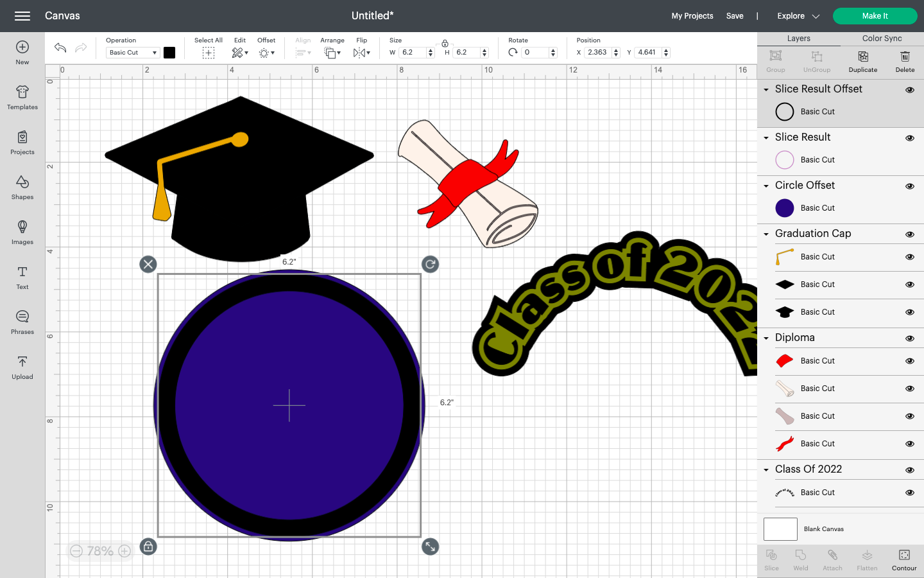Zoom out the canvas
This screenshot has width=924, height=578.
coord(76,551)
